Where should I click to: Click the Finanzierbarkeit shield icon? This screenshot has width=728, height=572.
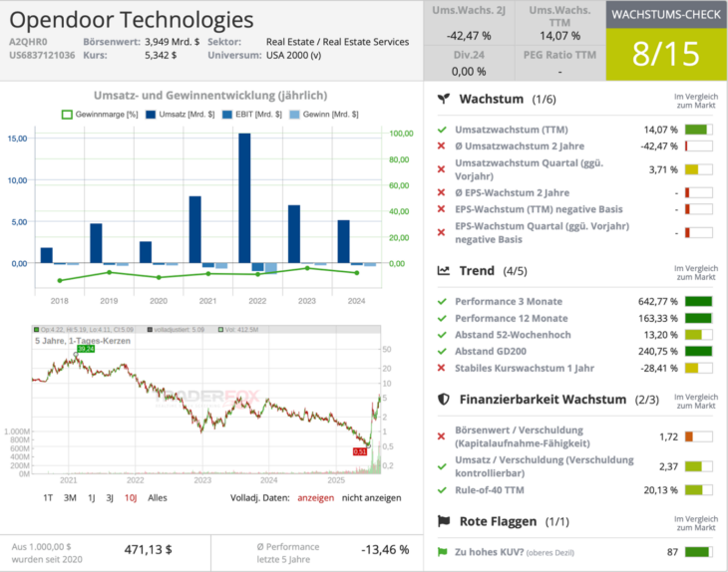click(444, 400)
